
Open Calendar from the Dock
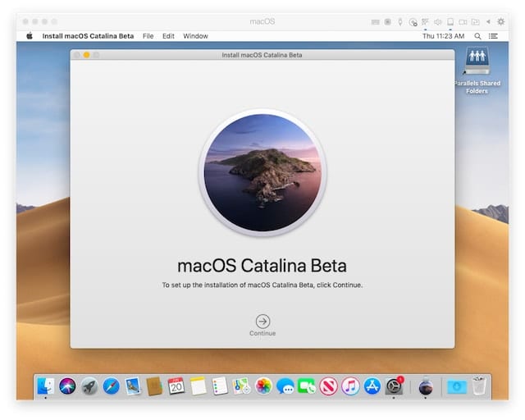pyautogui.click(x=176, y=386)
